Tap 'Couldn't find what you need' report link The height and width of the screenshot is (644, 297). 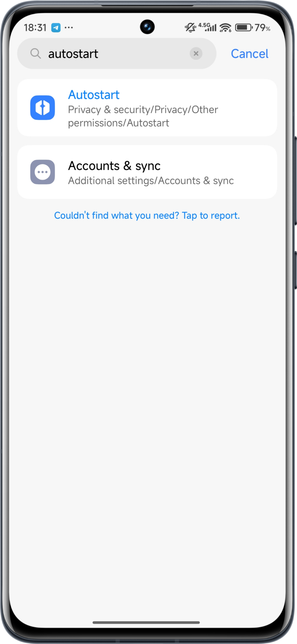pos(147,215)
